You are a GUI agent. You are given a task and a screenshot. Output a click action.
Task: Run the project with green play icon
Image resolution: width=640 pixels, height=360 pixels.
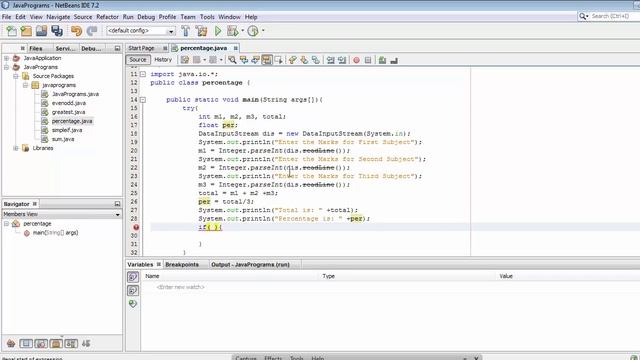tap(218, 31)
